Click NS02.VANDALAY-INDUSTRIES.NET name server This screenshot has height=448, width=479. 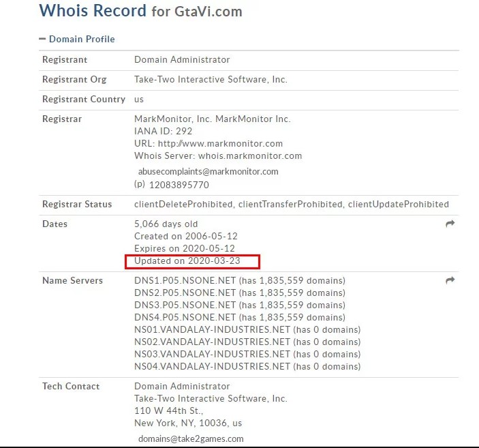tap(247, 342)
